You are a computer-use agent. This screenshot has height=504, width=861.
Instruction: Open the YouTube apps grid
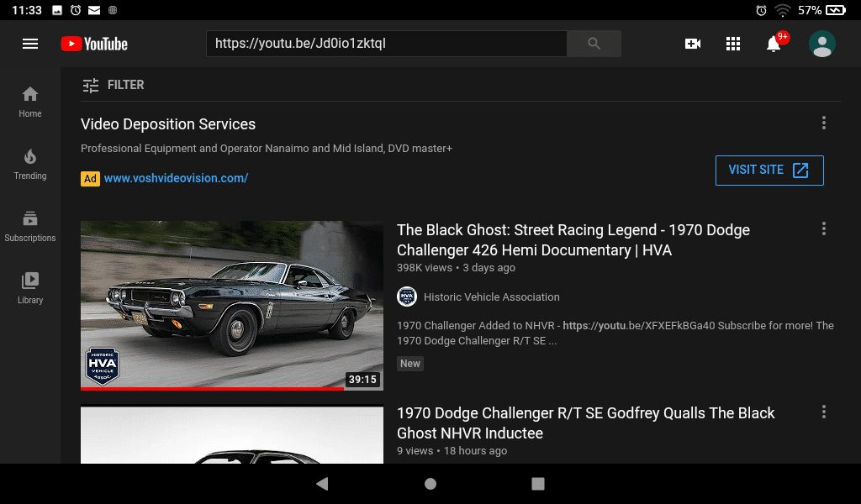click(733, 44)
